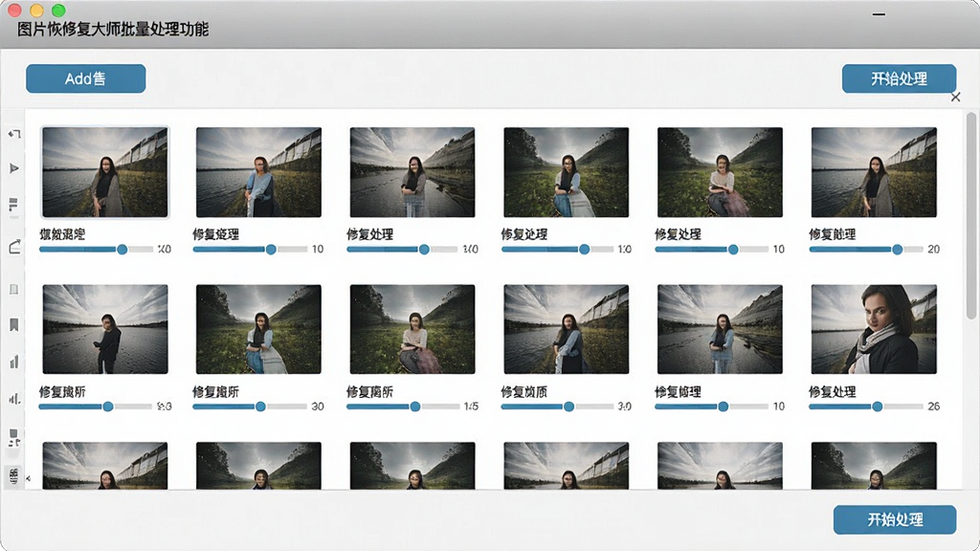Click the slider showing value 30
This screenshot has height=551, width=980.
click(x=250, y=407)
